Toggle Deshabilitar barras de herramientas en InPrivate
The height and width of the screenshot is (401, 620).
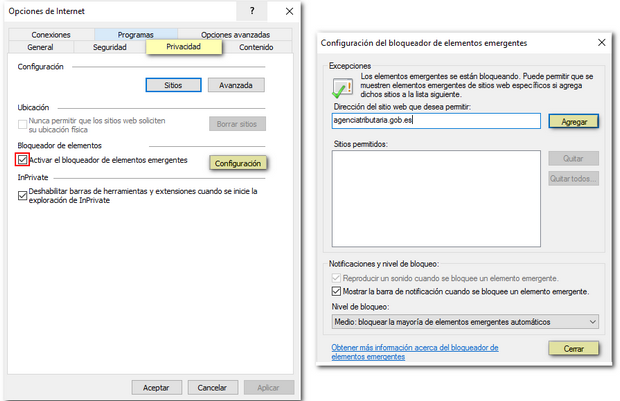[23, 196]
